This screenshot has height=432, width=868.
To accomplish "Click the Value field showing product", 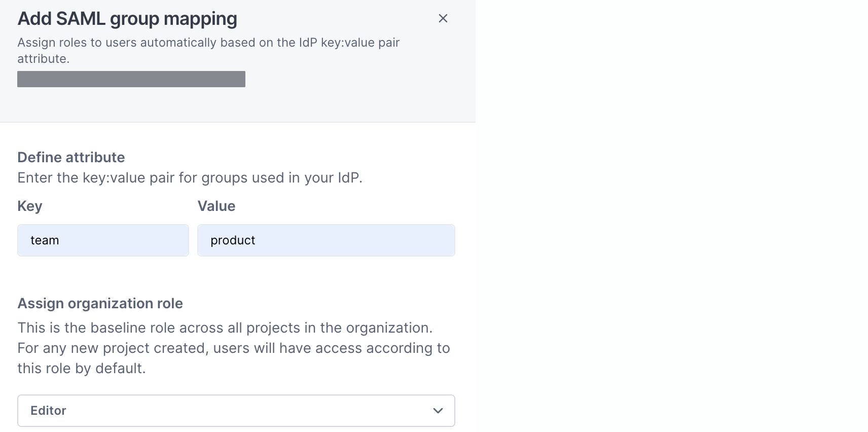I will click(x=326, y=240).
